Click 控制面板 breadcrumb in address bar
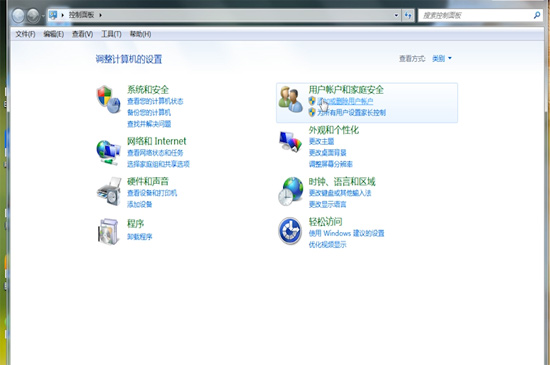Viewport: 550px width, 365px height. click(81, 15)
